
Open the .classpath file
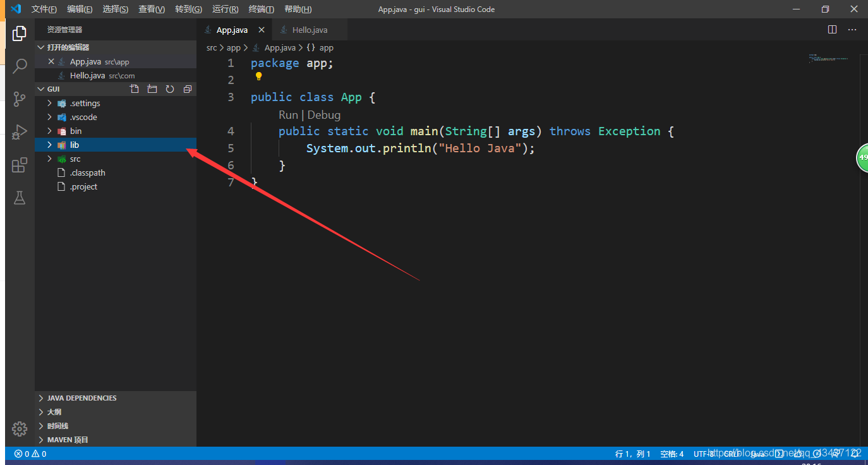116,172
